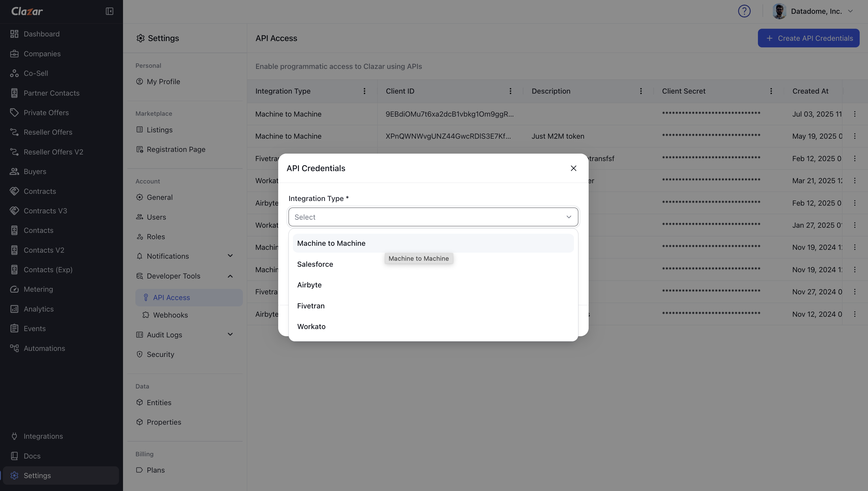Open row actions for Nov 12, 2024 credential
Image resolution: width=868 pixels, height=491 pixels.
pyautogui.click(x=855, y=314)
